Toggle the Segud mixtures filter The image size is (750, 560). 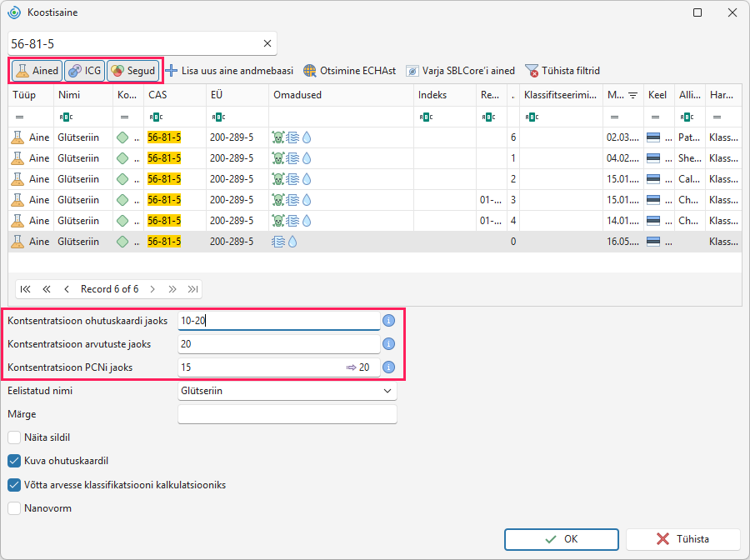pyautogui.click(x=133, y=71)
